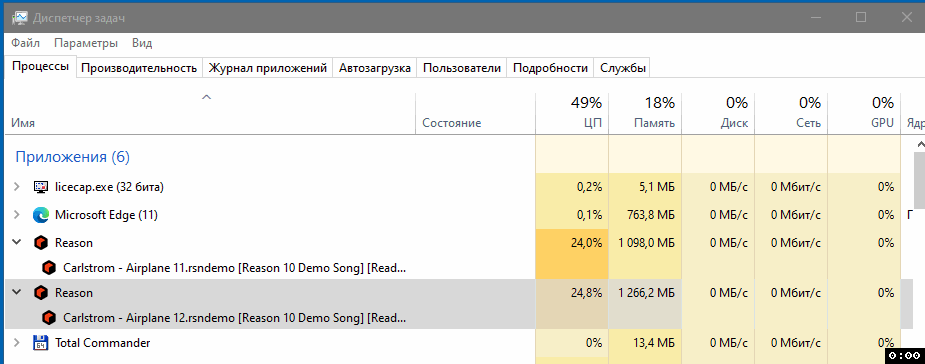This screenshot has width=925, height=364.
Task: Switch to the Производительность tab
Action: point(139,68)
